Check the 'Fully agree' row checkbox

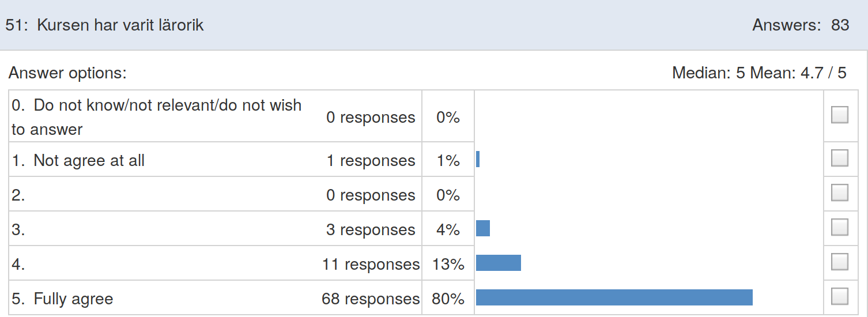point(840,296)
